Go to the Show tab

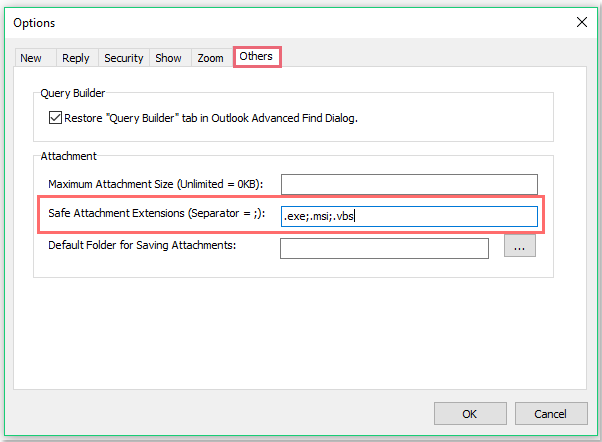coord(168,58)
